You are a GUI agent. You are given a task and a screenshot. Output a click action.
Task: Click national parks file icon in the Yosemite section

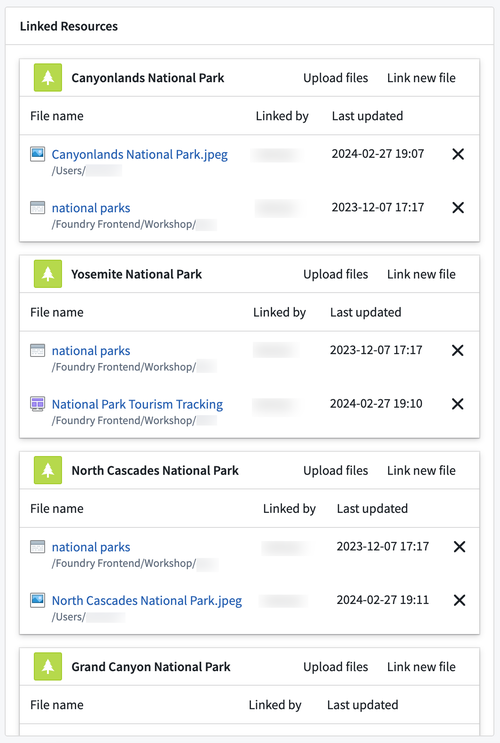point(37,350)
